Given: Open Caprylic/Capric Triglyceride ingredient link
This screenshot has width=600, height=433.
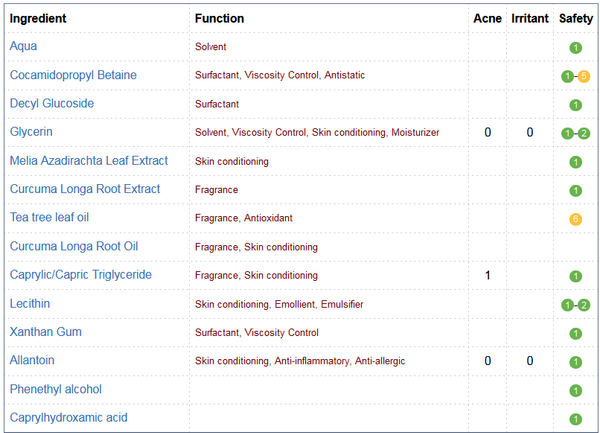Looking at the screenshot, I should (x=81, y=275).
